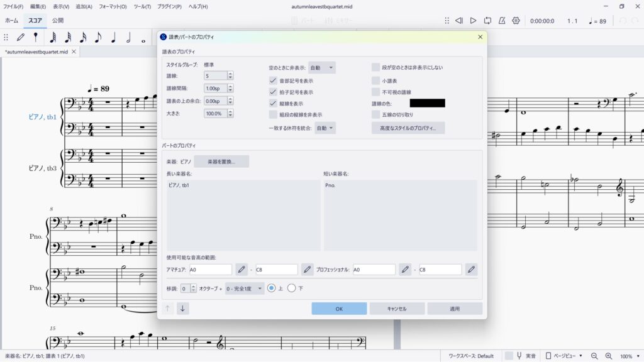Click the black 譜線の色 color swatch
Screen dimensions: 644x362
(x=427, y=103)
